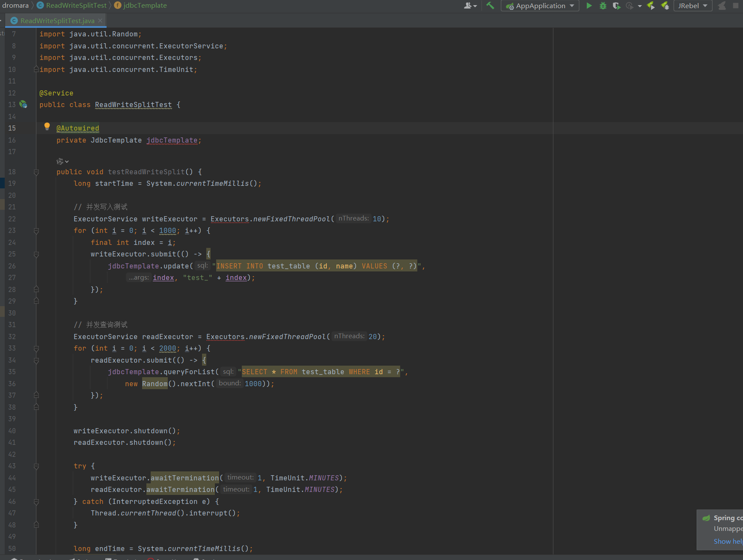
Task: Click the Run with JRebel rocket icon
Action: pos(651,6)
